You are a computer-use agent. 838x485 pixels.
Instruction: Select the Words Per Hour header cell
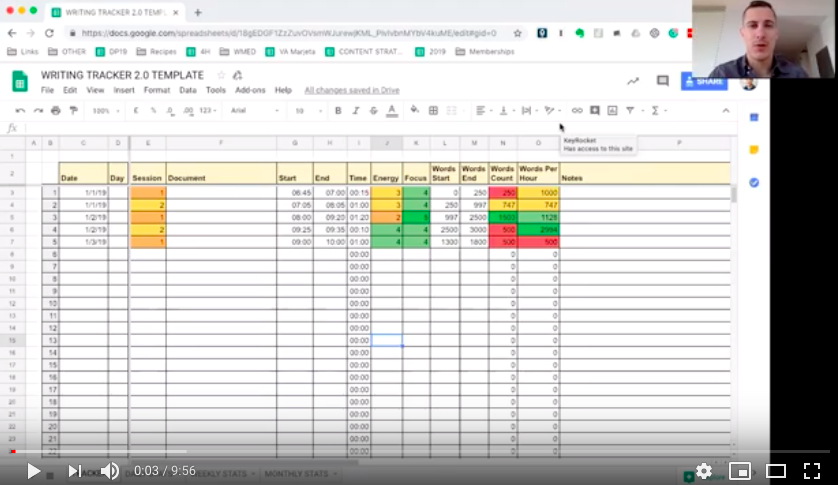coord(538,173)
